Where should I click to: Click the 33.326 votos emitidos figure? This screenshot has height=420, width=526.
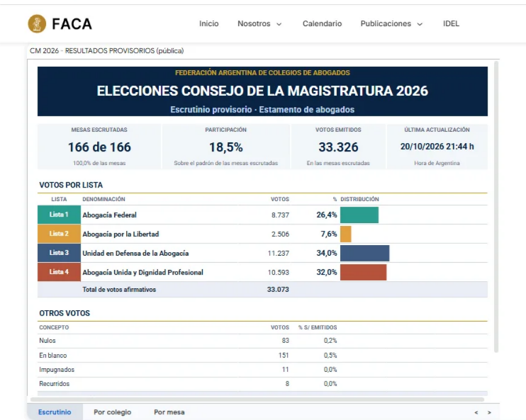pyautogui.click(x=338, y=147)
